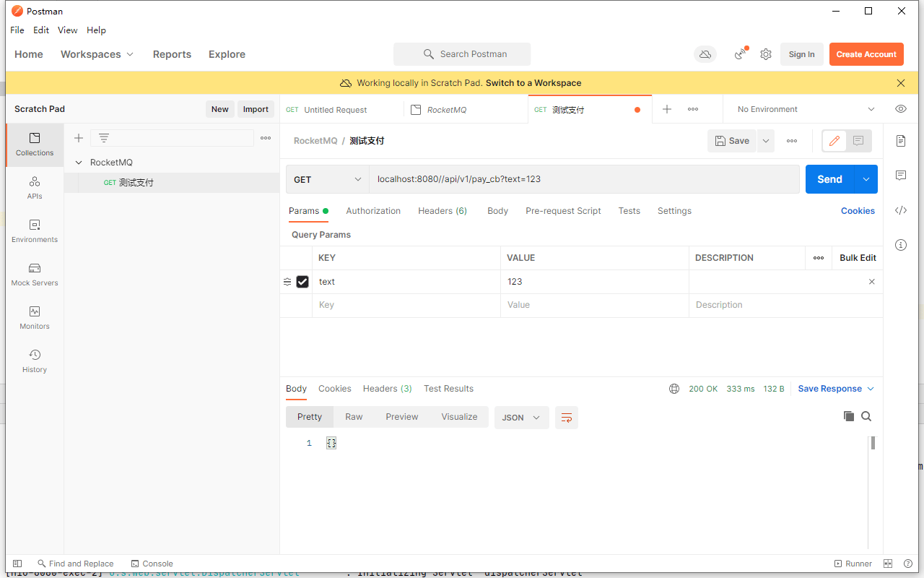This screenshot has width=924, height=578.
Task: Click the Import button
Action: [x=256, y=109]
